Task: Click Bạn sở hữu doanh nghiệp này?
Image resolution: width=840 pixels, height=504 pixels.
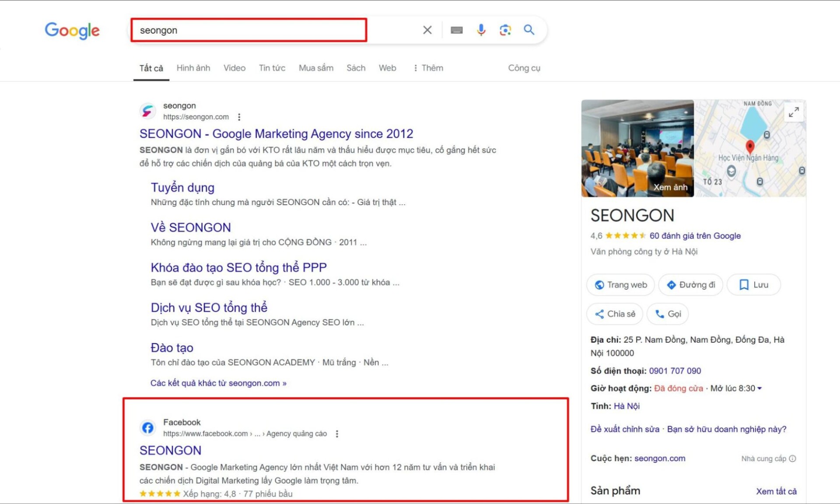Action: pos(727,429)
